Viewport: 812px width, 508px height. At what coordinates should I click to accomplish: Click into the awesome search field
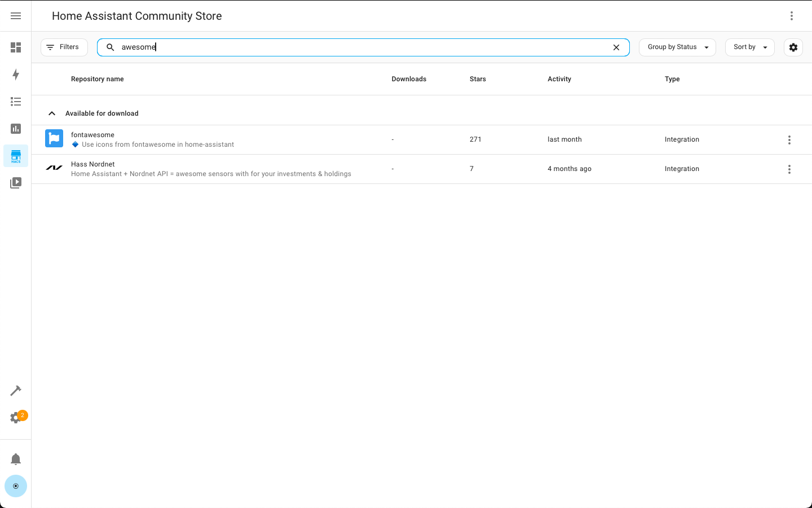pos(363,47)
